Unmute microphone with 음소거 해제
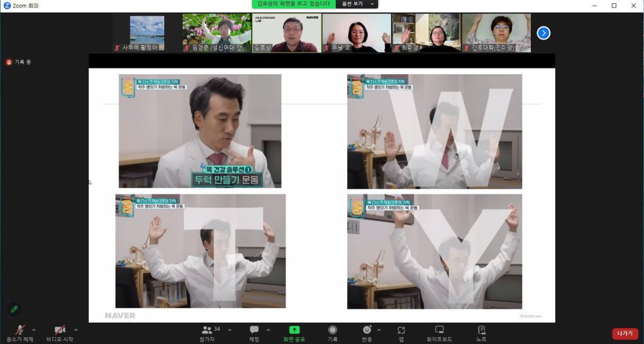 (19, 333)
